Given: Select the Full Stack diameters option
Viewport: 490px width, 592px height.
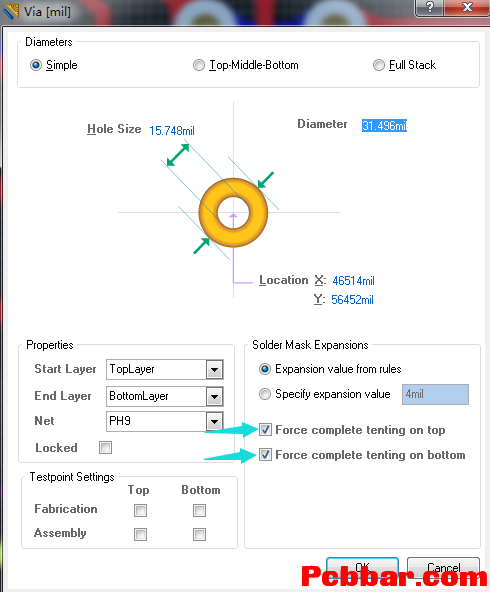Looking at the screenshot, I should (379, 65).
